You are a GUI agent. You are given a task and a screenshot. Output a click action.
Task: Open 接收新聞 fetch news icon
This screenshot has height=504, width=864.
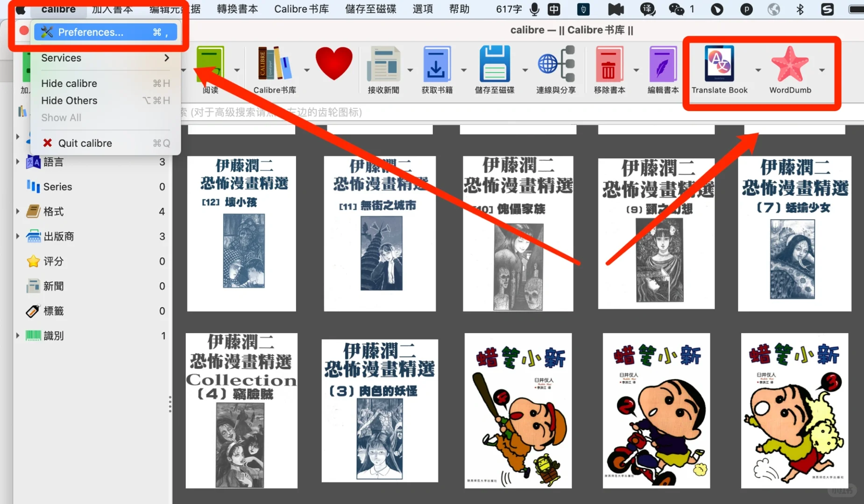pyautogui.click(x=383, y=64)
